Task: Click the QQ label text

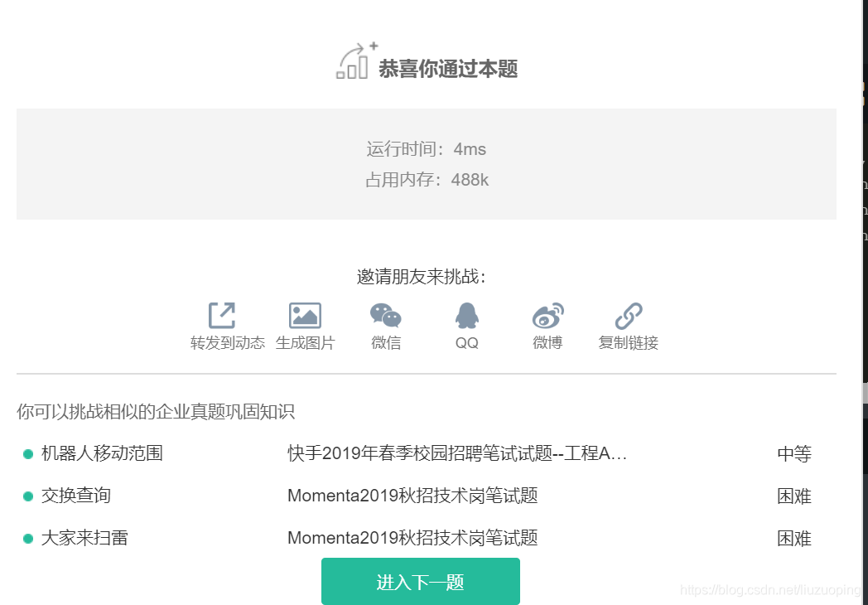Action: coord(466,343)
